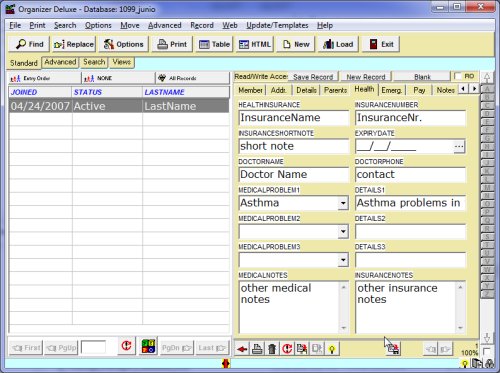Screen dimensions: 500x373
Task: Switch to the Member tab
Action: pyautogui.click(x=250, y=90)
